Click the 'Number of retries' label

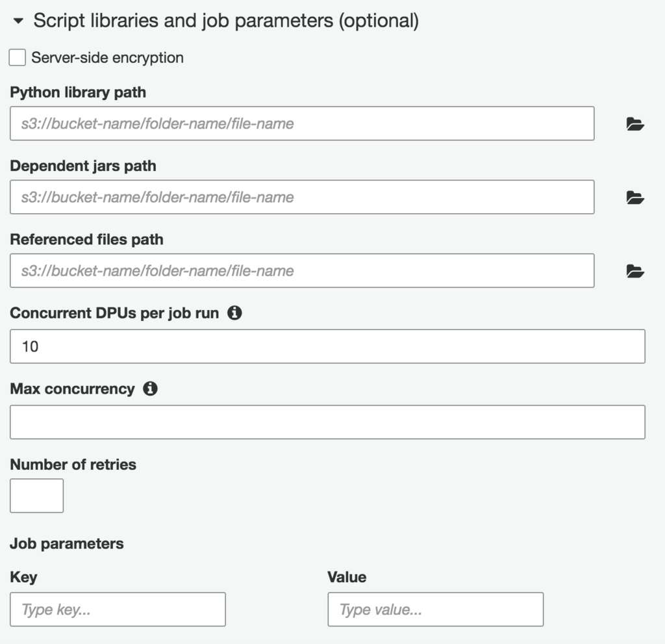tap(73, 465)
